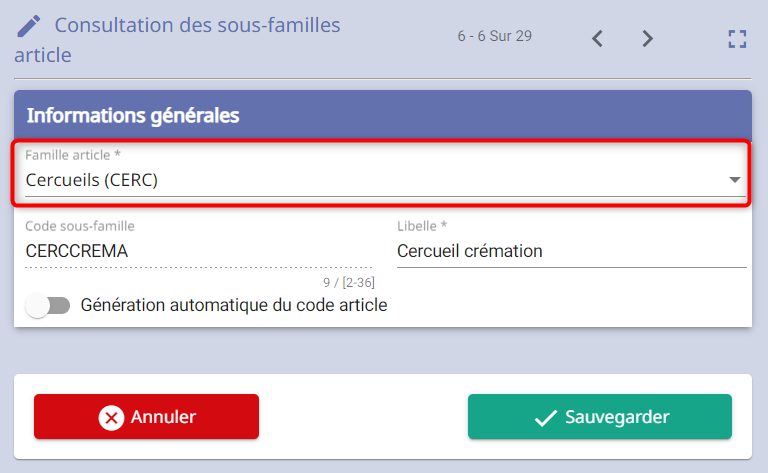Enable Génération automatique du code article switch
768x473 pixels.
48,306
